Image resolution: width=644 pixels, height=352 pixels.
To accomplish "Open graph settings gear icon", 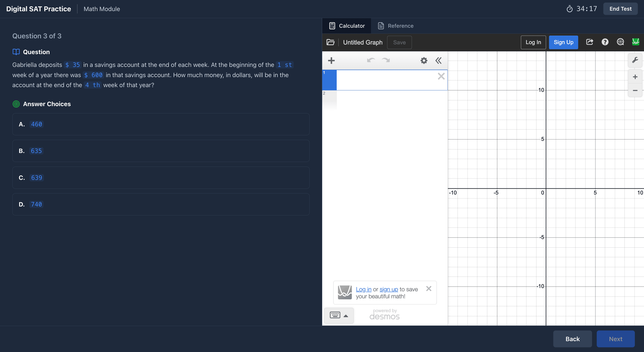I will 424,61.
